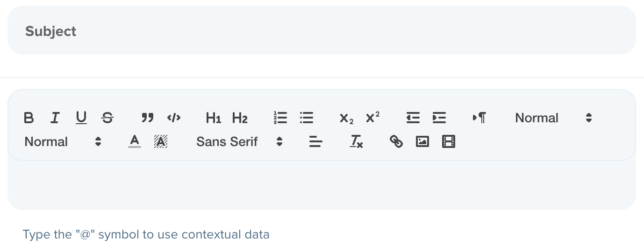
Task: Toggle underline formatting
Action: pos(81,118)
